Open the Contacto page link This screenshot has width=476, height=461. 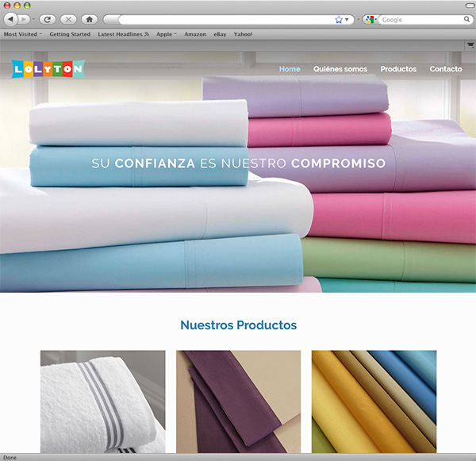[446, 69]
